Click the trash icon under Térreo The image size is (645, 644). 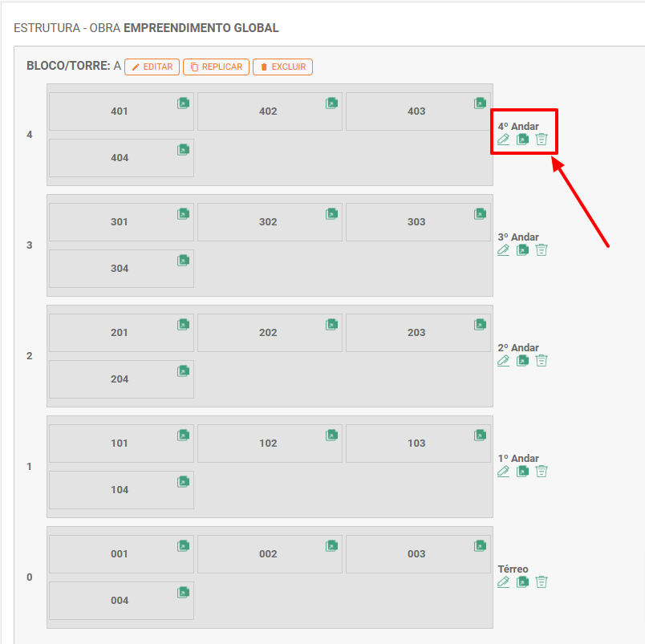click(x=542, y=582)
